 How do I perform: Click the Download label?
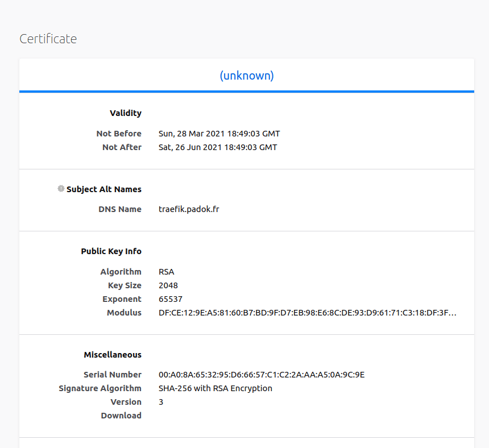coord(121,416)
